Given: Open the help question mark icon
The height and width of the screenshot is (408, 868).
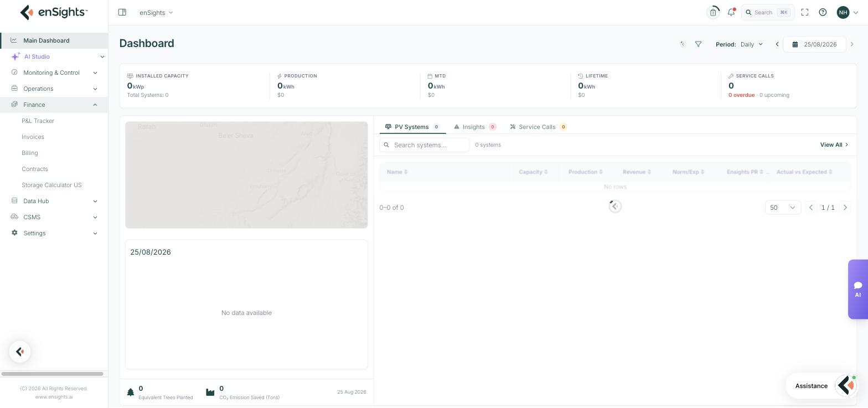Looking at the screenshot, I should 823,12.
